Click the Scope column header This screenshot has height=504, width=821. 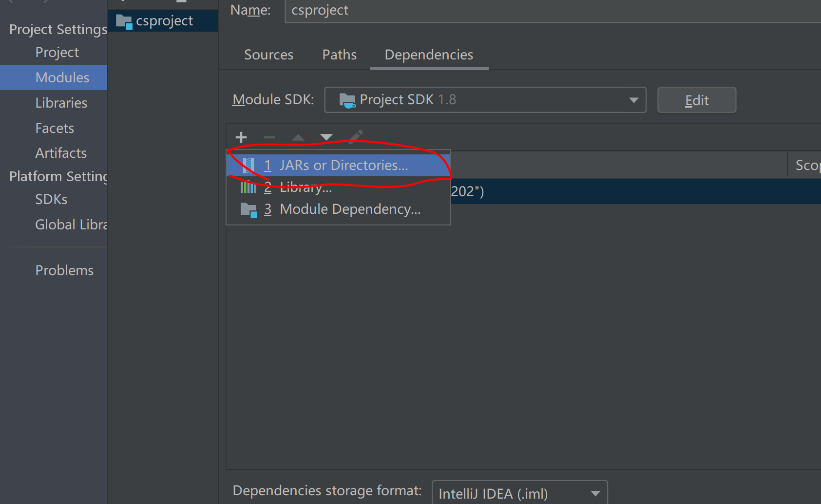(x=805, y=165)
